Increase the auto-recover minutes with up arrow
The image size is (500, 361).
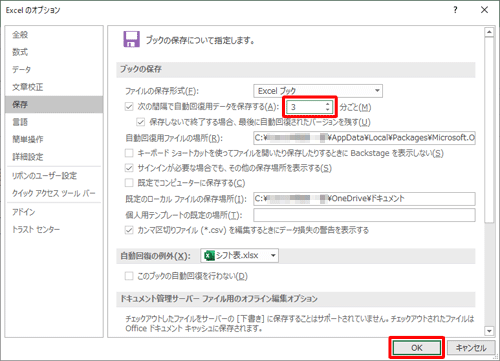(x=328, y=104)
